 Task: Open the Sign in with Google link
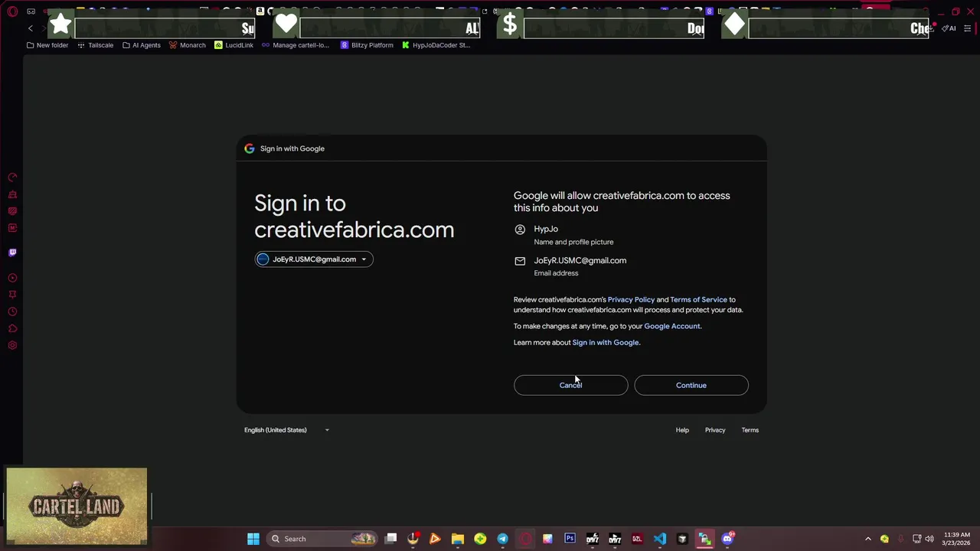pos(605,342)
